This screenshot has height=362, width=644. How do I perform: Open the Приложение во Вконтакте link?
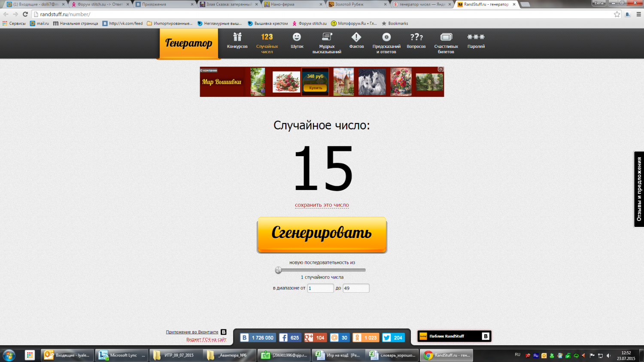192,332
